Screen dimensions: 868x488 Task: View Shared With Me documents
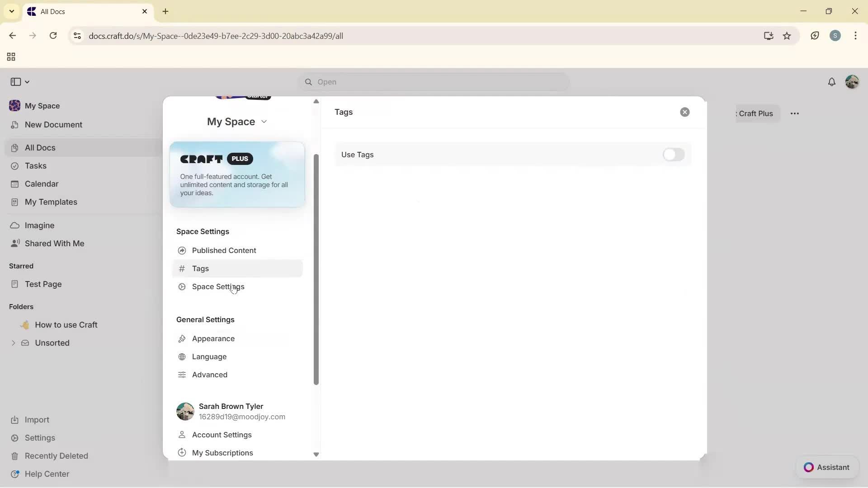54,244
